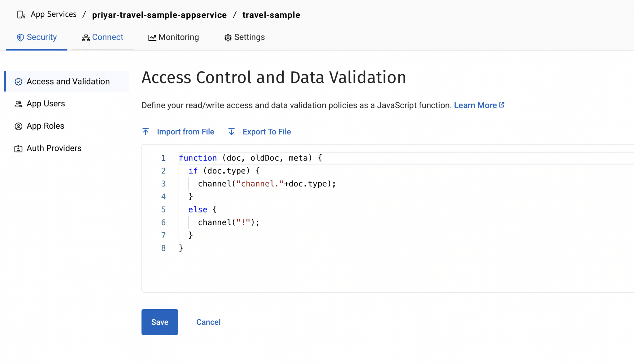Click the Export To File download arrow icon
This screenshot has width=634, height=364.
click(x=231, y=131)
